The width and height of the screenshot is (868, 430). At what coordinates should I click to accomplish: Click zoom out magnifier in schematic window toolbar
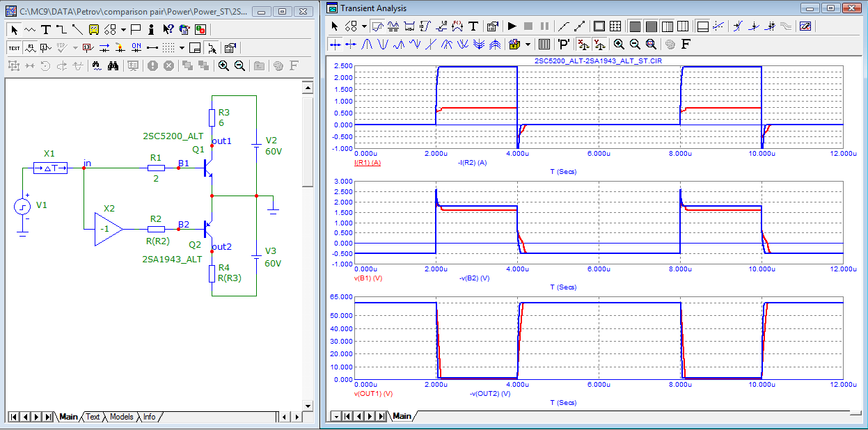(x=239, y=66)
